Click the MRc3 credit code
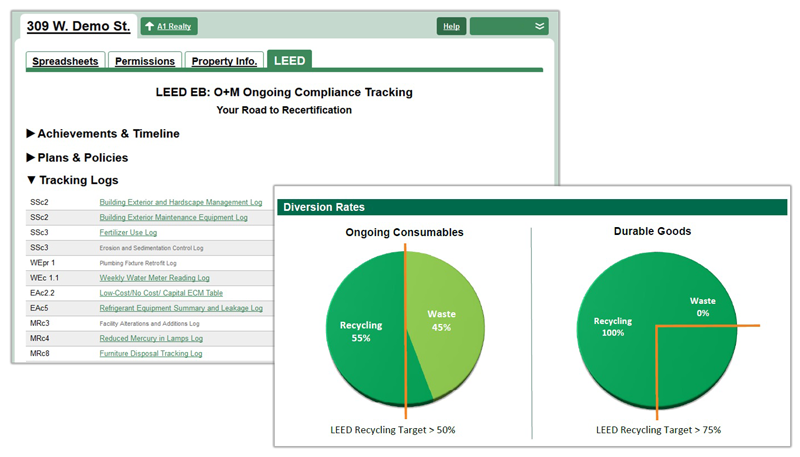Screen dimensions: 800x457 40,323
